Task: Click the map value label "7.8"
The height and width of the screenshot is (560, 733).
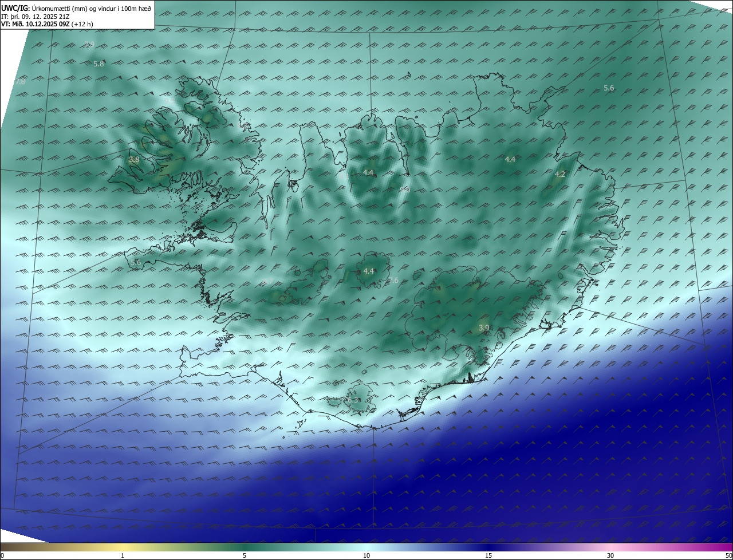Action: 20,82
